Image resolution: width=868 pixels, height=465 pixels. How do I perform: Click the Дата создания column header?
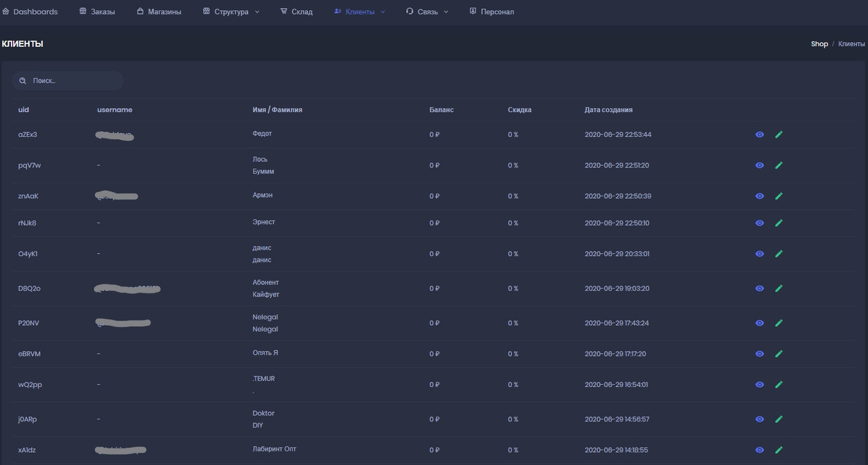point(608,109)
